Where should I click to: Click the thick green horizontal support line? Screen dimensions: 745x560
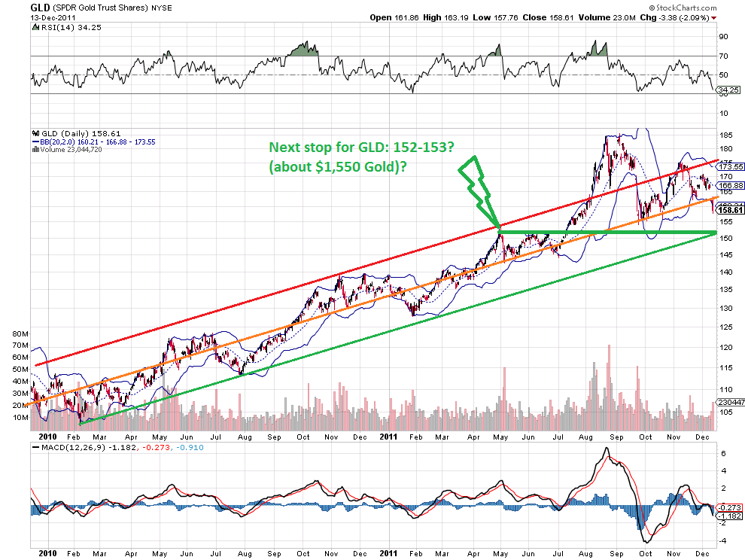(x=608, y=233)
